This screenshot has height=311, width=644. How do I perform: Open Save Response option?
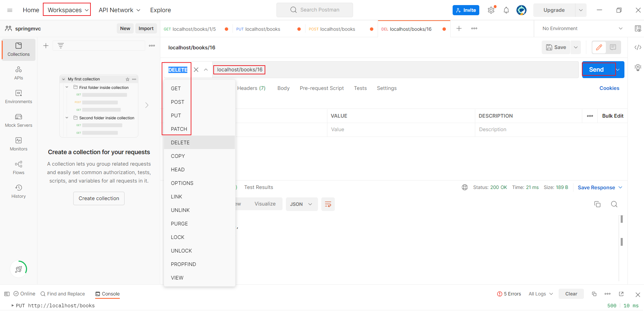point(600,188)
